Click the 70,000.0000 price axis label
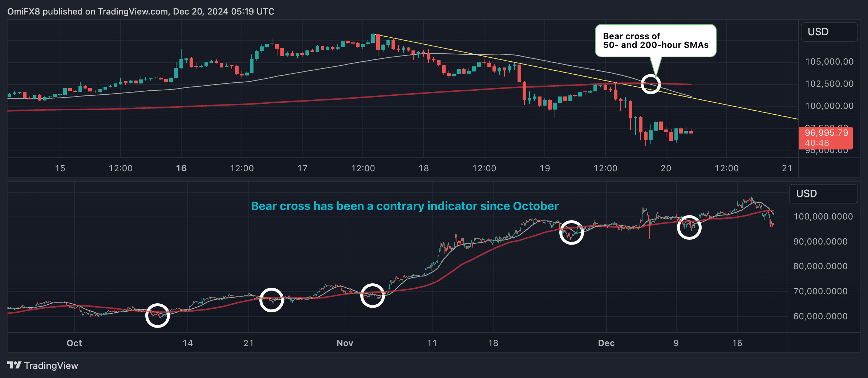The height and width of the screenshot is (378, 868). (820, 291)
